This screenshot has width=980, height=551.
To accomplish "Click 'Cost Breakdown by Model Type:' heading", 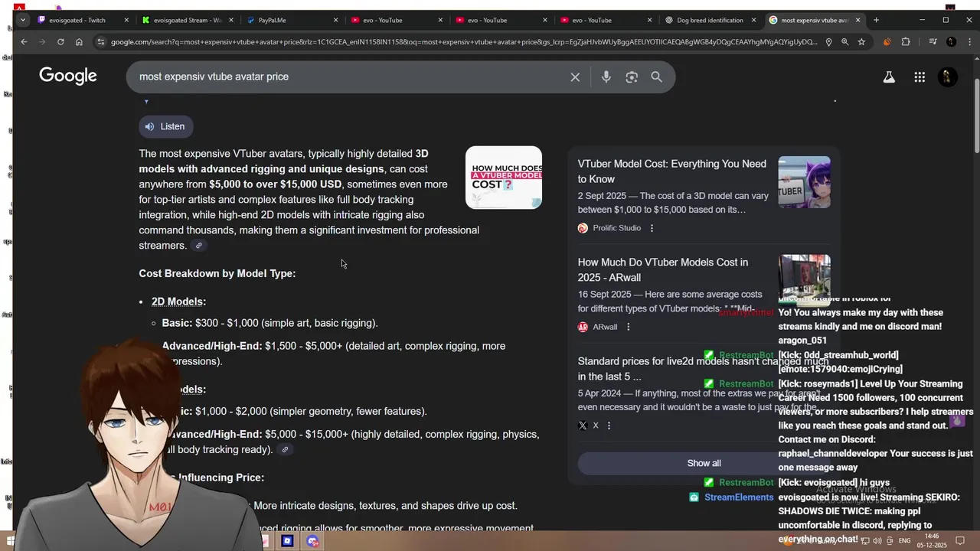I will [x=217, y=273].
